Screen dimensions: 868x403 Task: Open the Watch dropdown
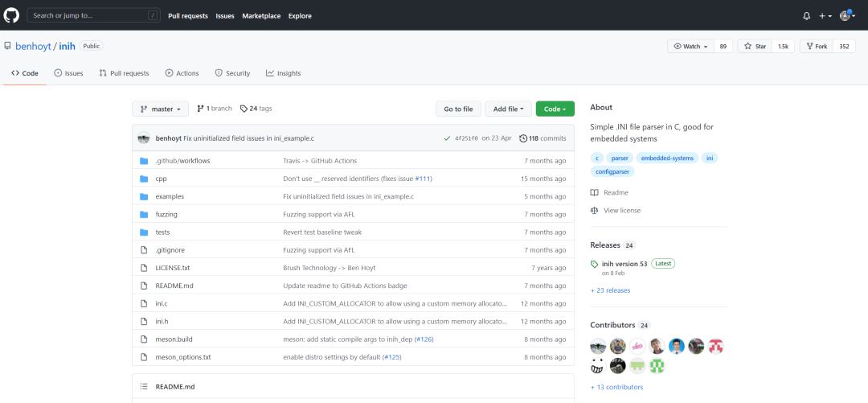[x=691, y=47]
